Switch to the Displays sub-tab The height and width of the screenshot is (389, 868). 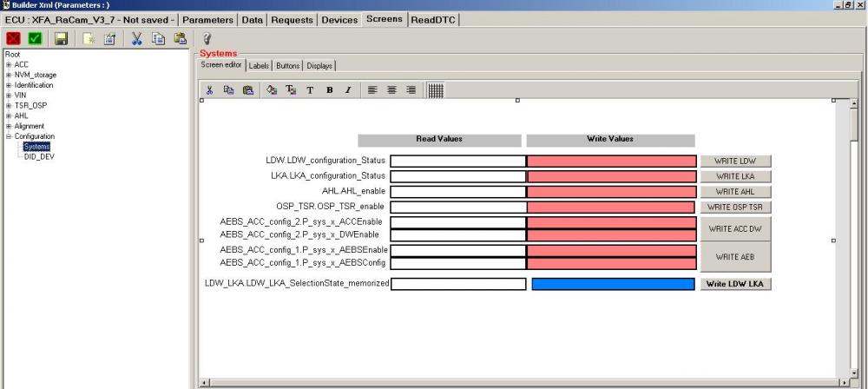point(319,65)
